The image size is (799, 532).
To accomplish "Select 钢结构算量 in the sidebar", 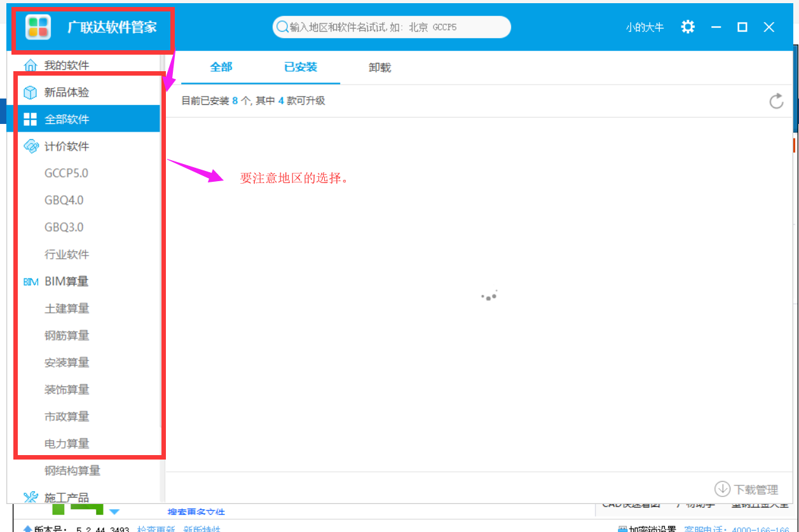I will click(x=72, y=470).
